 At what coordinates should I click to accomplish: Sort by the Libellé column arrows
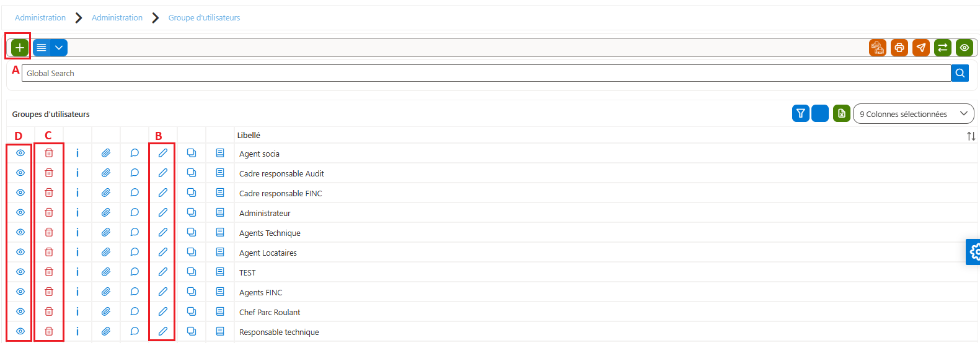point(971,136)
